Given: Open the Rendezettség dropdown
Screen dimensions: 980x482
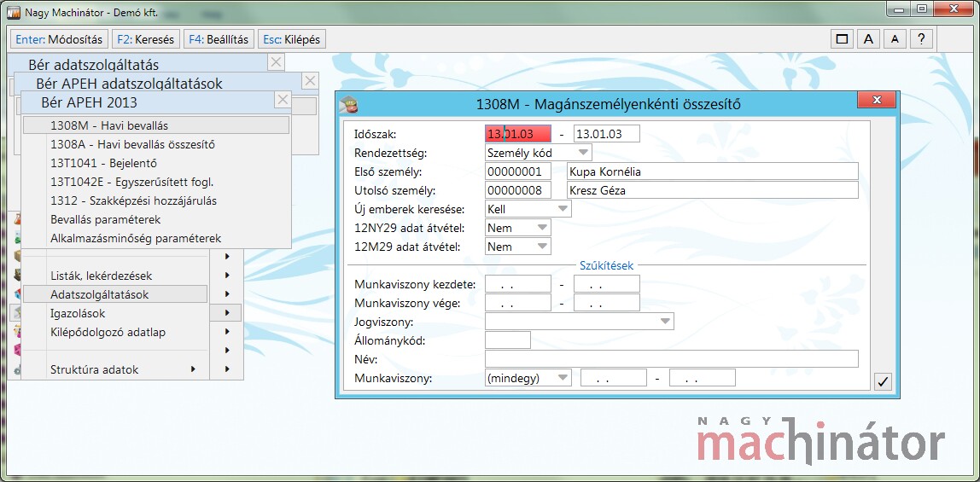Looking at the screenshot, I should click(x=583, y=153).
